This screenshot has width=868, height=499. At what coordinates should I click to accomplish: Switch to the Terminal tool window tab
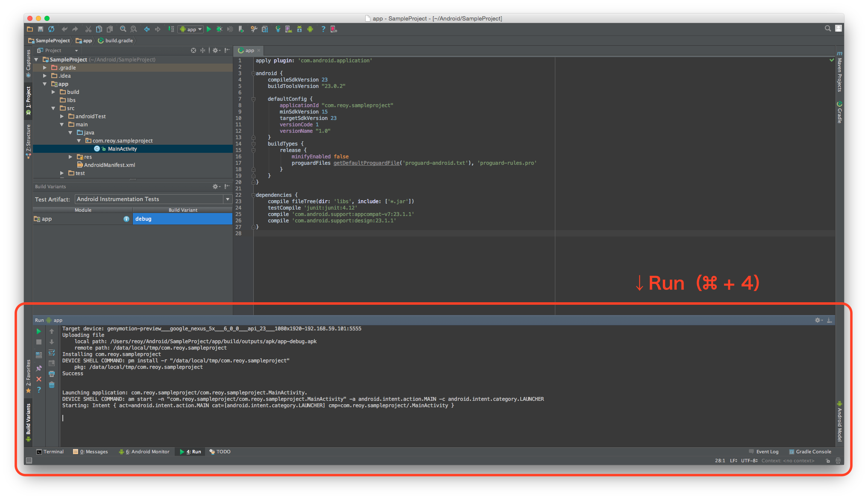pos(50,452)
